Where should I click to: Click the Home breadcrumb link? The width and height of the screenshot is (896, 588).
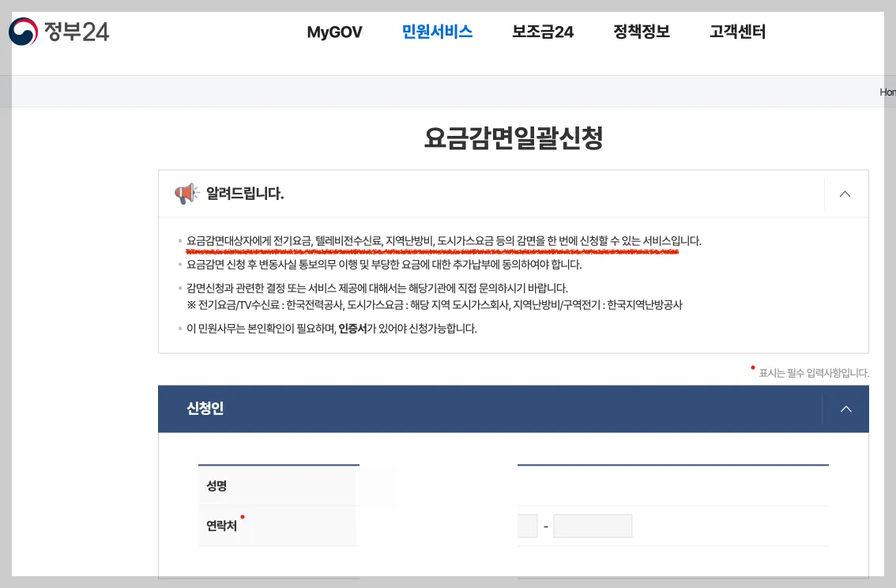887,92
